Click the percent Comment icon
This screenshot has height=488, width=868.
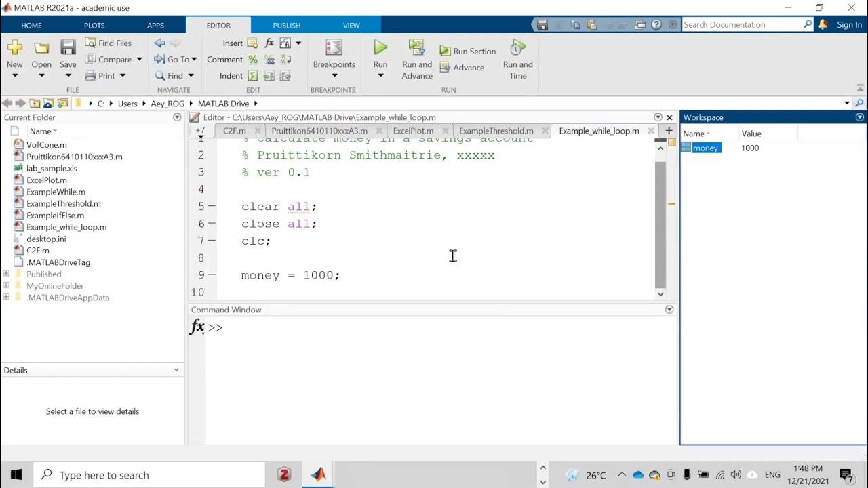pyautogui.click(x=253, y=60)
